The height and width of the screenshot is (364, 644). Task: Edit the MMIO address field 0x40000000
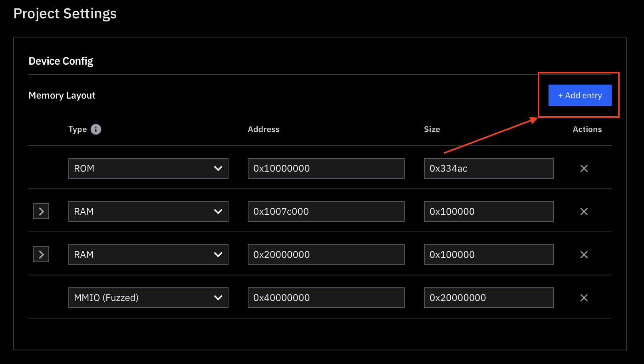(326, 297)
